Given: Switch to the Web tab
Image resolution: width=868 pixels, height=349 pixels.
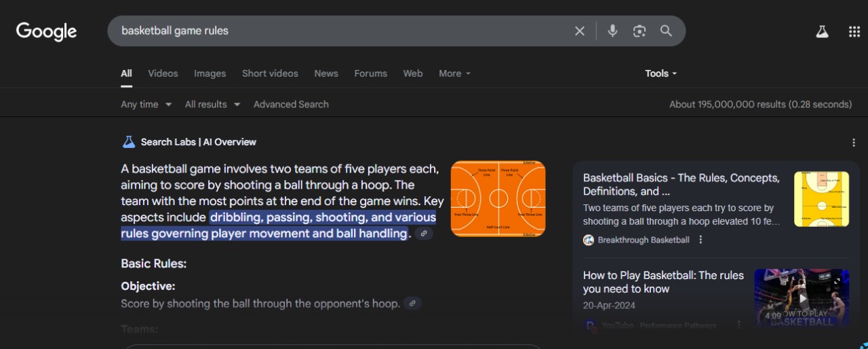Looking at the screenshot, I should (x=413, y=73).
